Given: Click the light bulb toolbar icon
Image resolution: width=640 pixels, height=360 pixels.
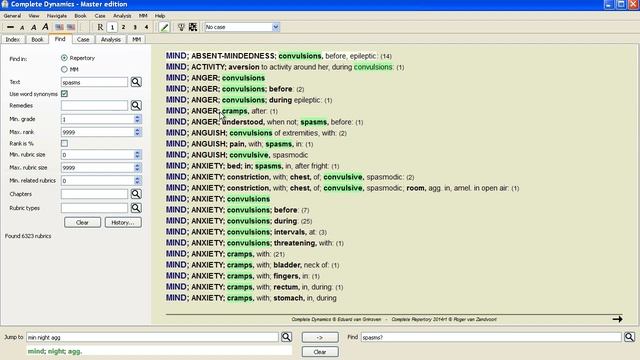Looking at the screenshot, I should [x=181, y=27].
